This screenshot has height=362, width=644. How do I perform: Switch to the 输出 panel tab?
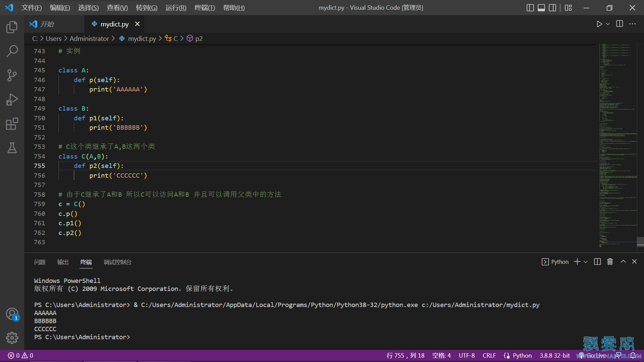[63, 262]
